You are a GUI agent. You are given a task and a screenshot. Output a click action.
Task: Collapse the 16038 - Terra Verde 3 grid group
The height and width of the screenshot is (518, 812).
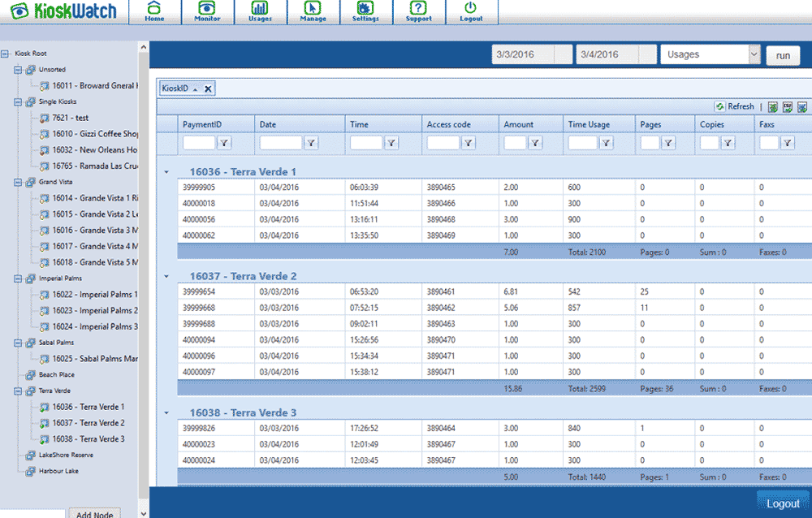pyautogui.click(x=166, y=412)
